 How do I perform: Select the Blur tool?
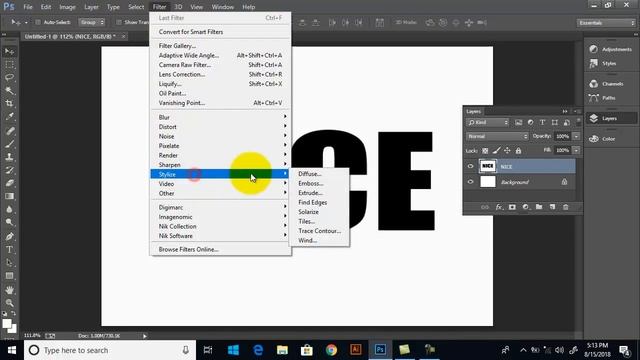pyautogui.click(x=9, y=209)
